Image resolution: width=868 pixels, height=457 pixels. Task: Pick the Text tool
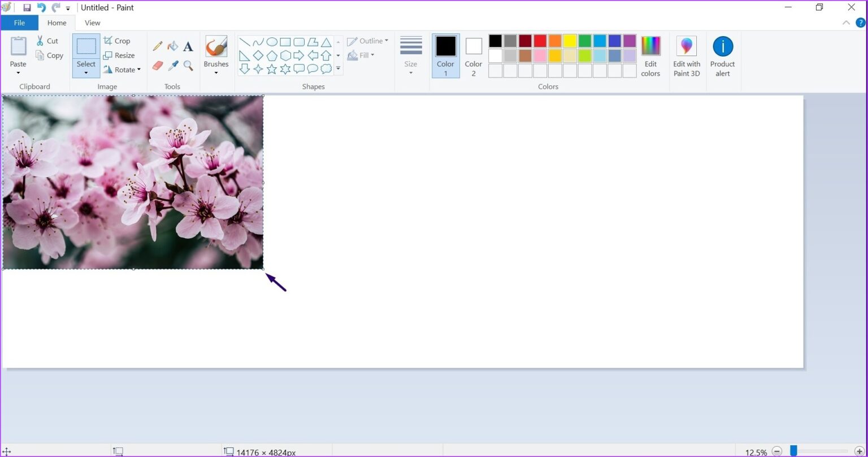[188, 46]
